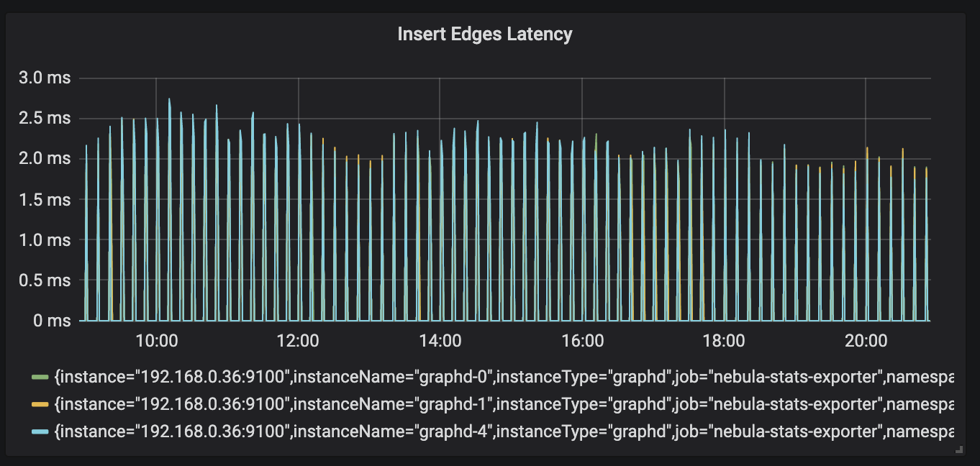Click the 20:00 time axis label
This screenshot has width=980, height=466.
coord(865,340)
